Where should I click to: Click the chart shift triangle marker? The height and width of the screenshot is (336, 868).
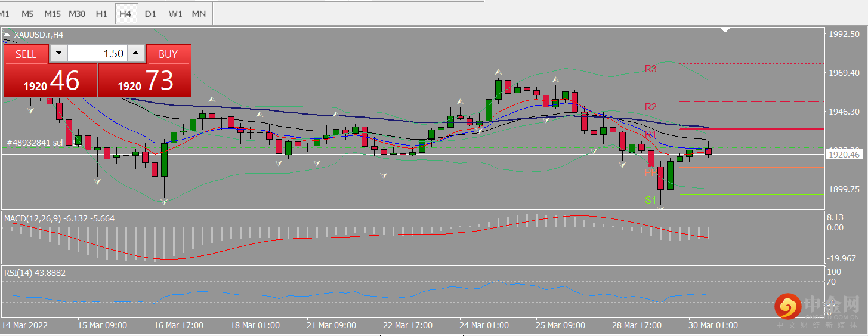point(725,30)
